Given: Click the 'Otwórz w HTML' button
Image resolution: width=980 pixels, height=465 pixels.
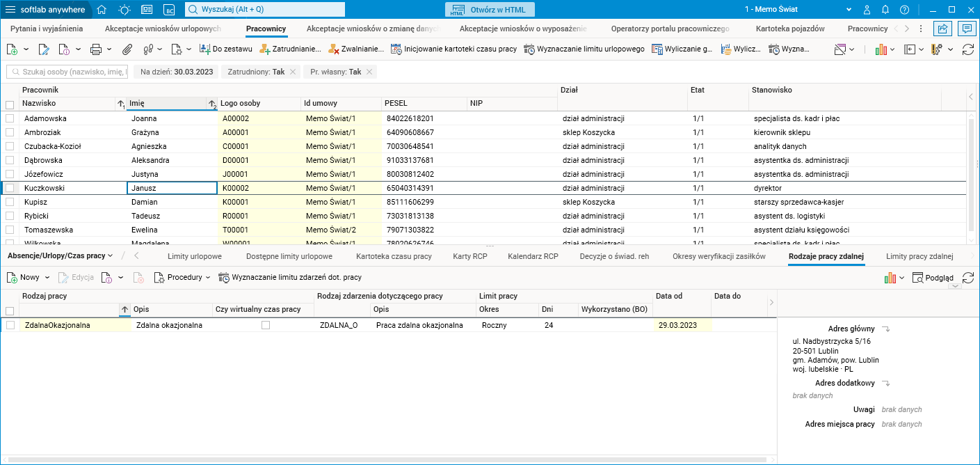Looking at the screenshot, I should coord(490,10).
